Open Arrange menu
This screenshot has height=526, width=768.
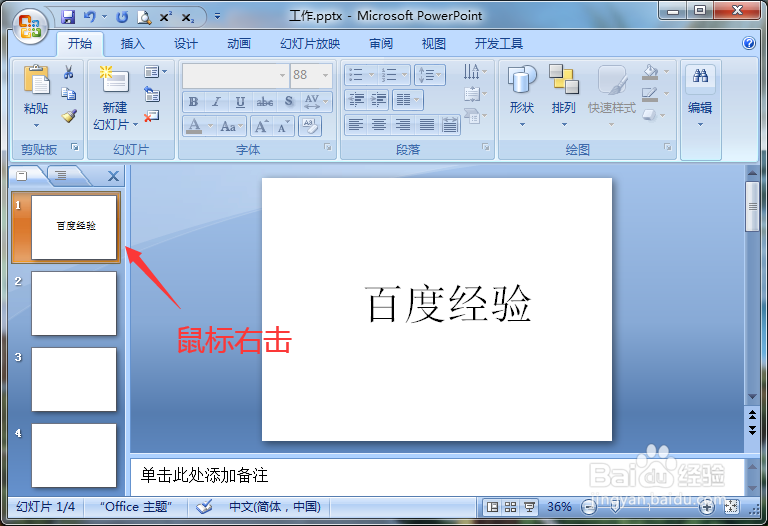pos(564,96)
